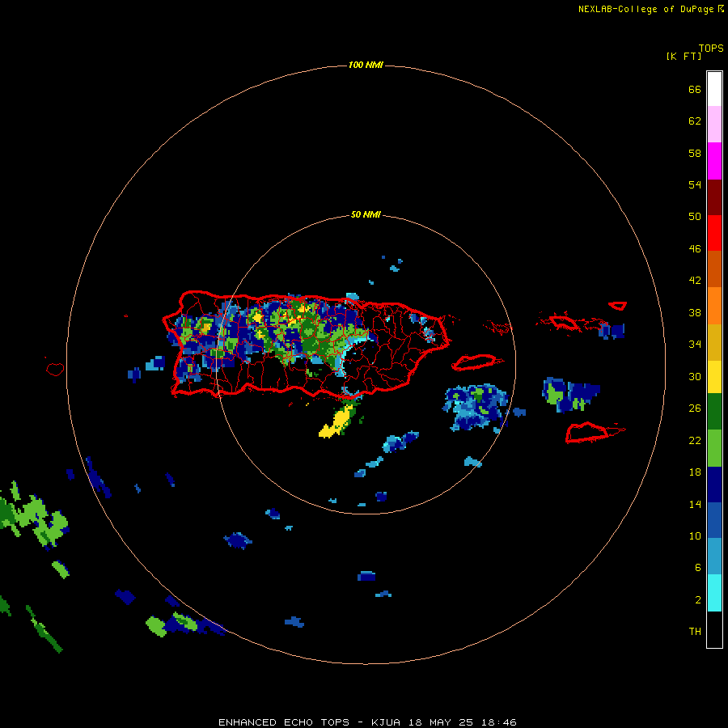728x728 pixels.
Task: Click the legend value "46"
Action: pos(695,248)
